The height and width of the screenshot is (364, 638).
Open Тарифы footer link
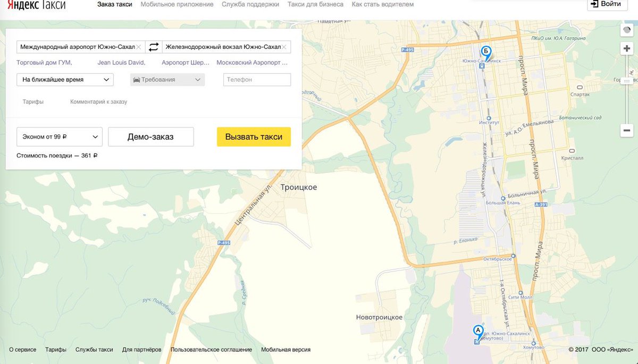tap(56, 350)
